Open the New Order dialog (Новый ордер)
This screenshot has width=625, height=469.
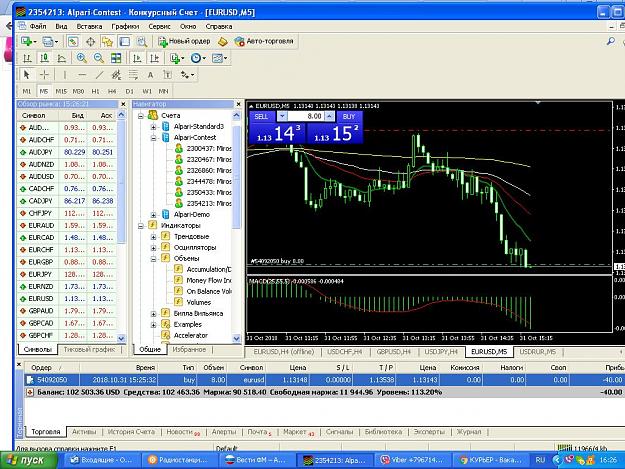(184, 41)
